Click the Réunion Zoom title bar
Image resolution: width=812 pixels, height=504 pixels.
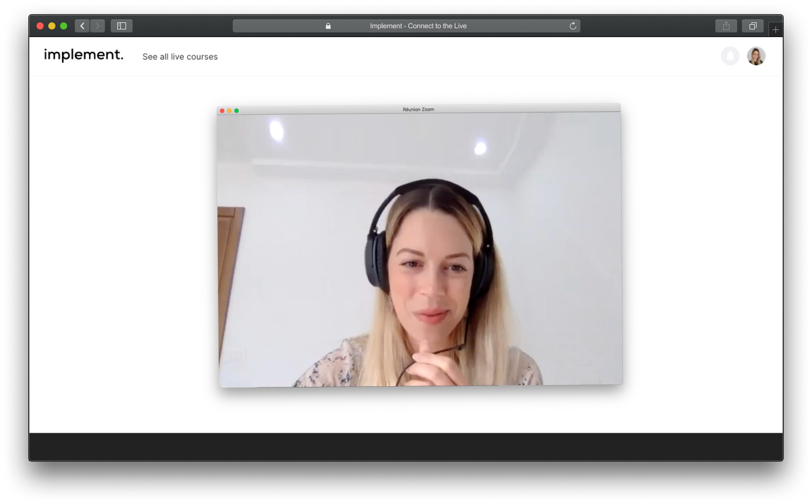pos(418,110)
